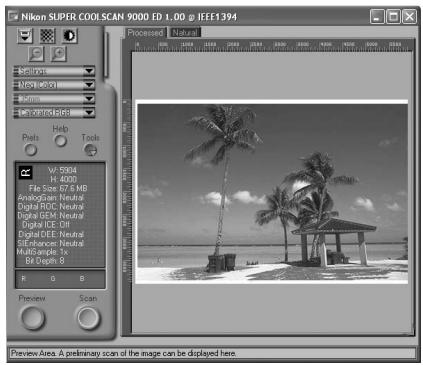Click the H: 4000 height value
The height and width of the screenshot is (365, 423).
pyautogui.click(x=63, y=179)
